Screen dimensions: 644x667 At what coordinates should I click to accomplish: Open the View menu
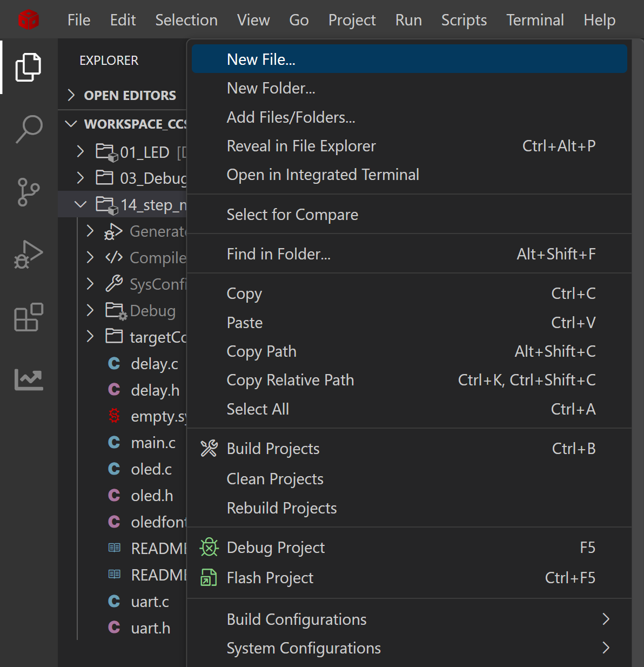click(253, 20)
